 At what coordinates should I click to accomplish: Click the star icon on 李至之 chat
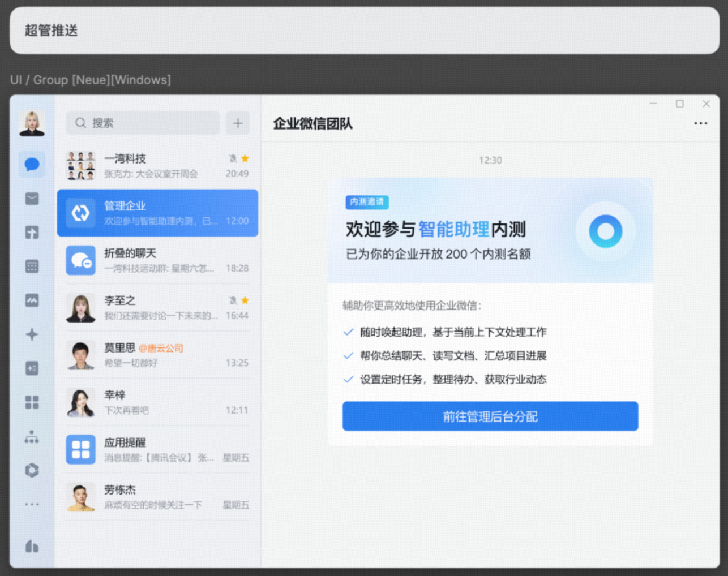click(245, 300)
